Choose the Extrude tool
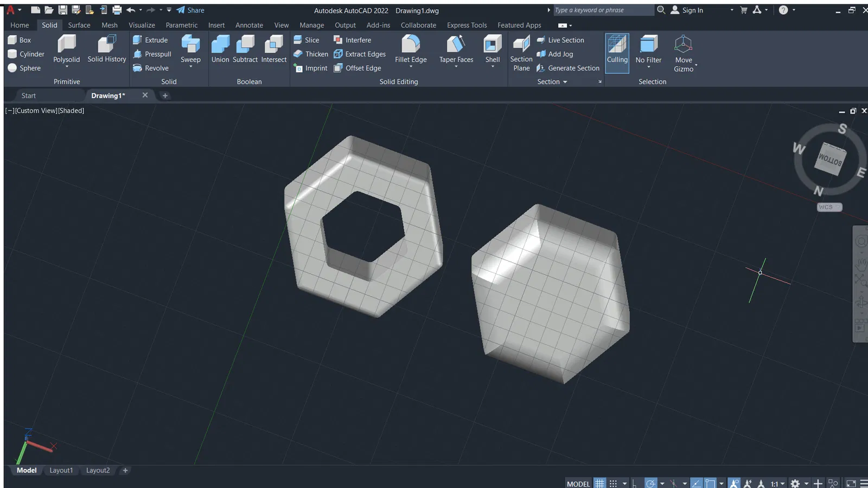Image resolution: width=868 pixels, height=488 pixels. pos(150,40)
